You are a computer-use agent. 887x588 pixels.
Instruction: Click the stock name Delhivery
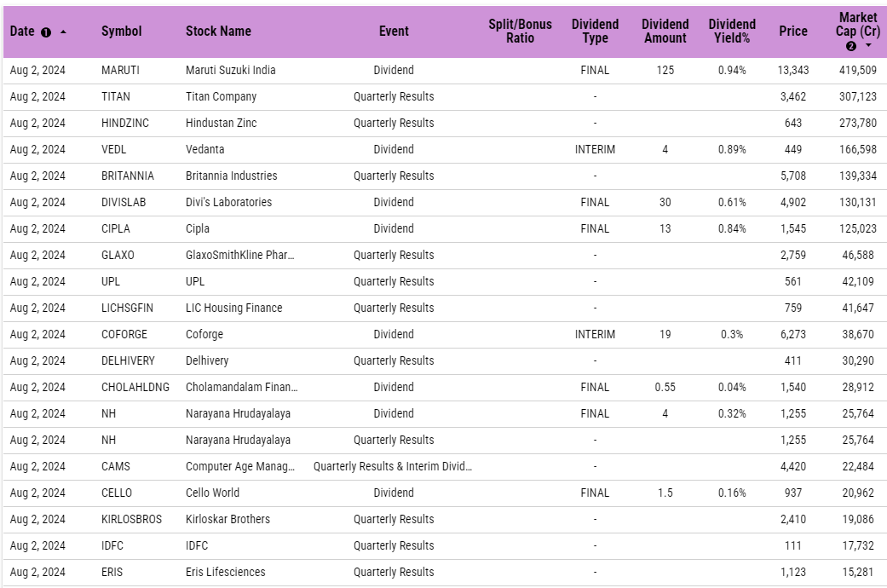point(207,360)
